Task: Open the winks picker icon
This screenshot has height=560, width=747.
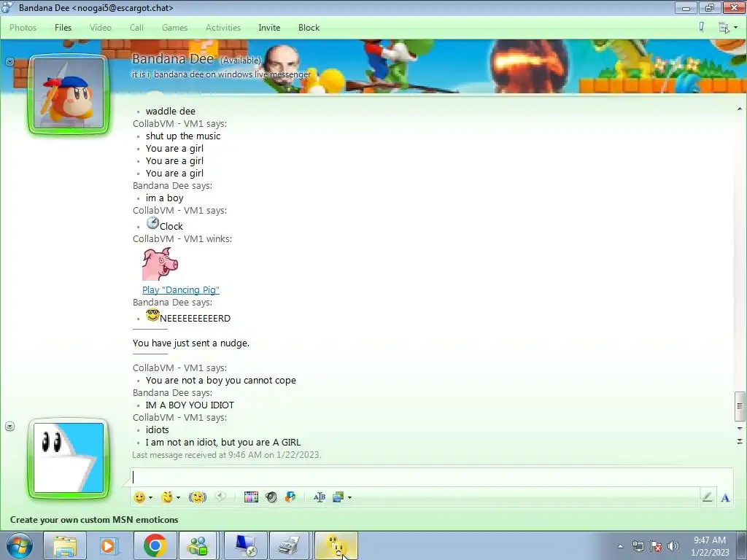Action: tap(167, 497)
